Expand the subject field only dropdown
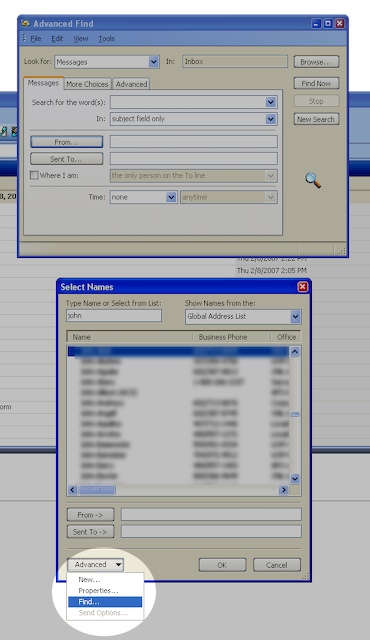 click(270, 119)
